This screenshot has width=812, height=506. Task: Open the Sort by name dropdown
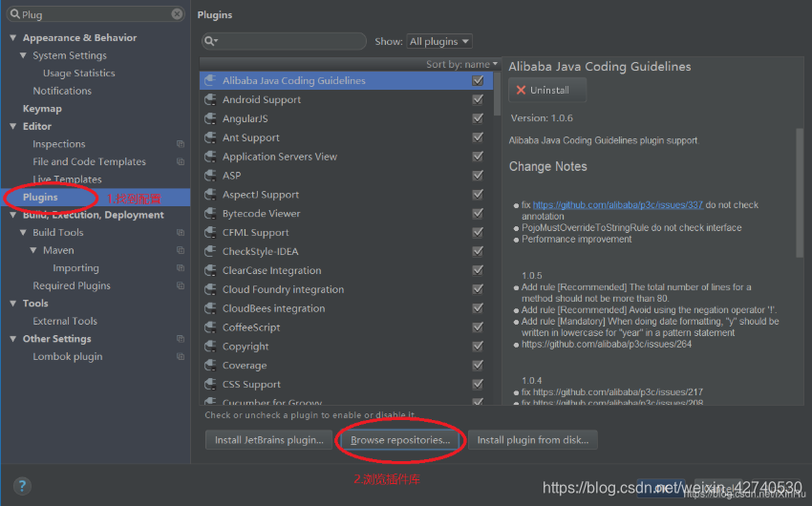coord(461,64)
